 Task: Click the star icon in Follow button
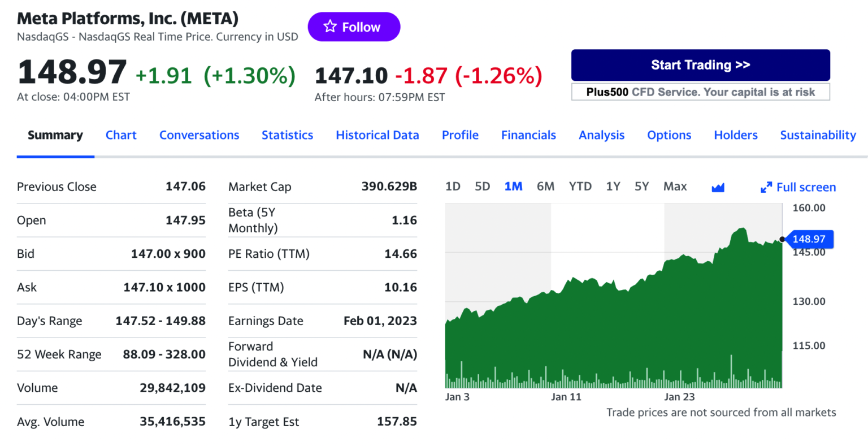point(330,27)
